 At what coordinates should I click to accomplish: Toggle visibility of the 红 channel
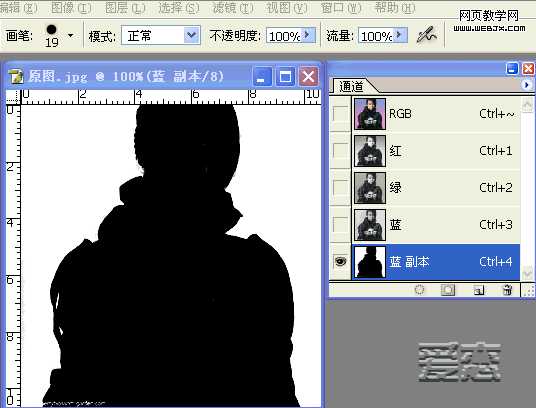click(340, 150)
